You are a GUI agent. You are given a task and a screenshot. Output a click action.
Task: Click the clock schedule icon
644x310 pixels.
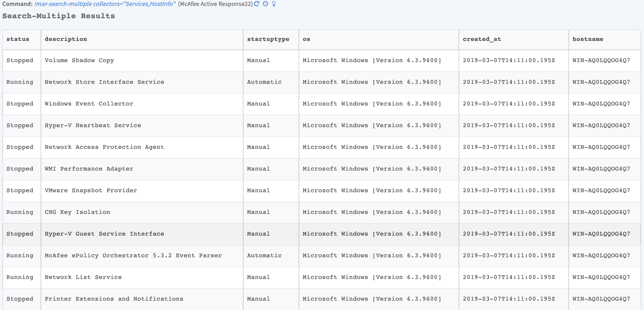[265, 4]
